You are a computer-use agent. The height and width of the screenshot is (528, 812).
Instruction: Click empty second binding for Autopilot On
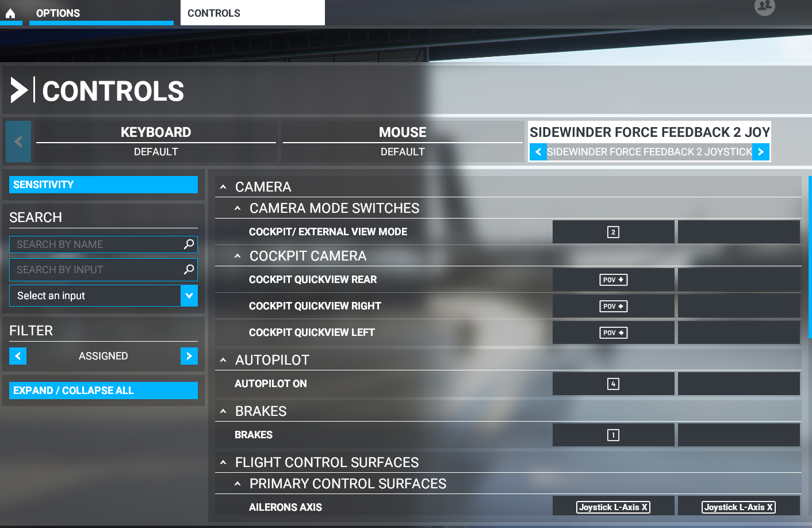point(739,384)
